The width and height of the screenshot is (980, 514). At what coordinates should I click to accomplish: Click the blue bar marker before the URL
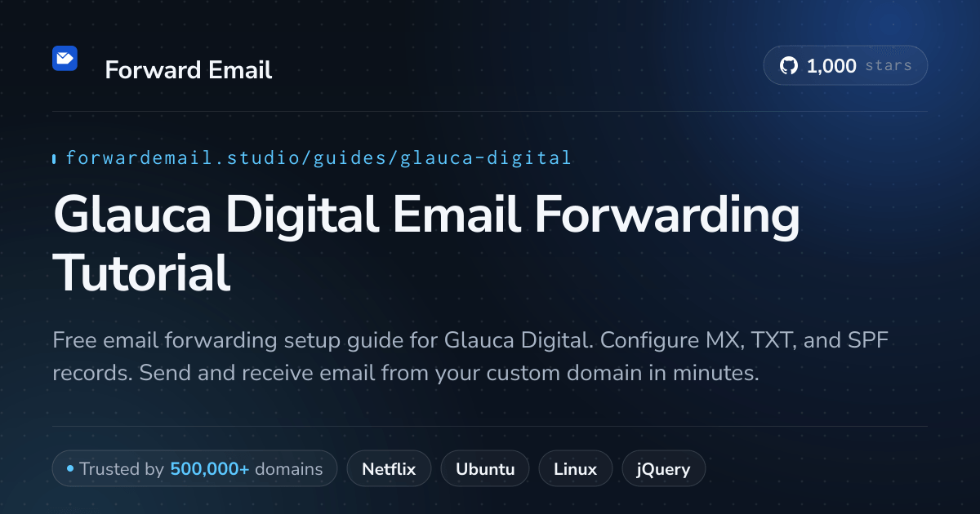pos(54,158)
